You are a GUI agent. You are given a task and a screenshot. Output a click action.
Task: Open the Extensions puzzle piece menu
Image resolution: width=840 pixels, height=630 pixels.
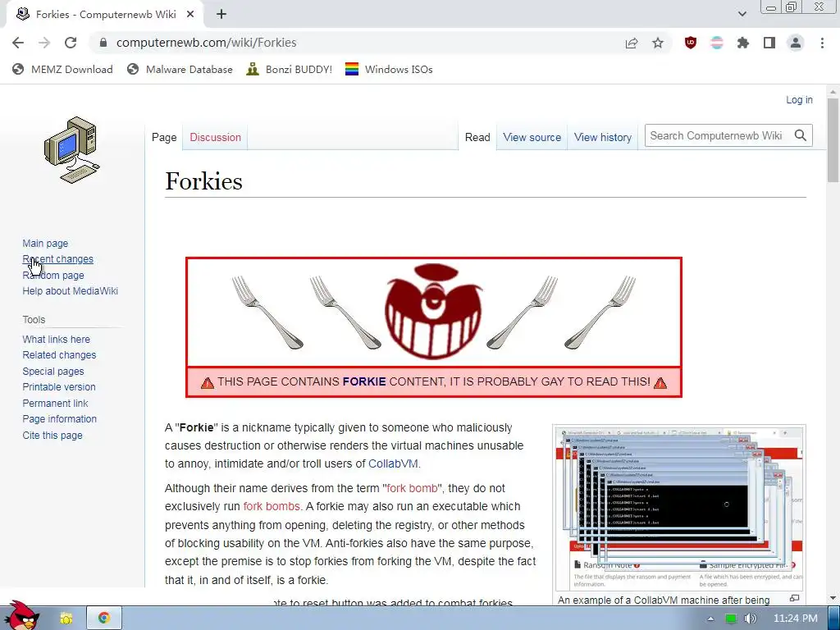[x=743, y=43]
